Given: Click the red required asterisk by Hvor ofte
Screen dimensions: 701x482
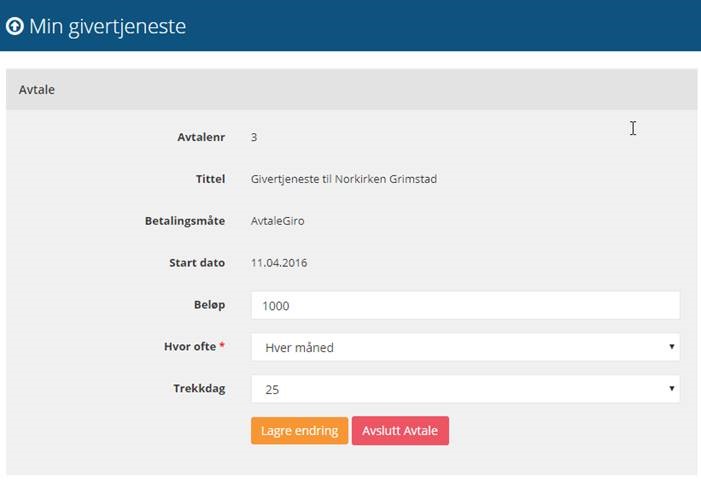Looking at the screenshot, I should [222, 345].
